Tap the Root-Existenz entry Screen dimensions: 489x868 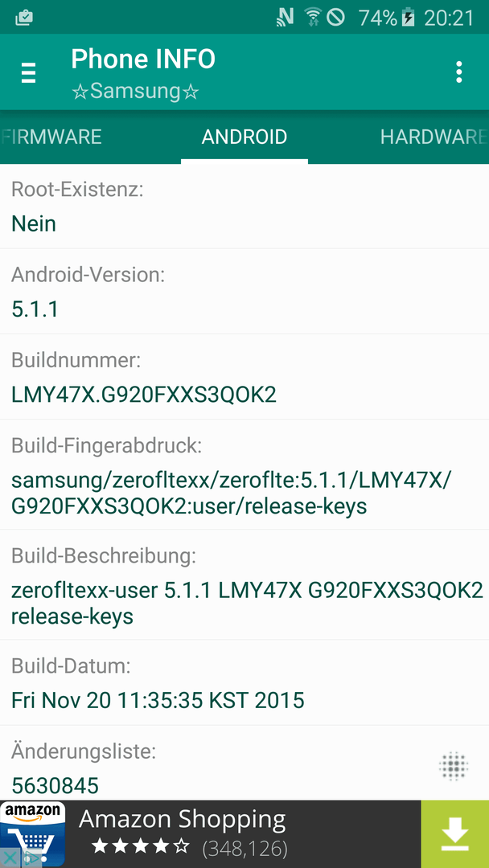[x=244, y=207]
